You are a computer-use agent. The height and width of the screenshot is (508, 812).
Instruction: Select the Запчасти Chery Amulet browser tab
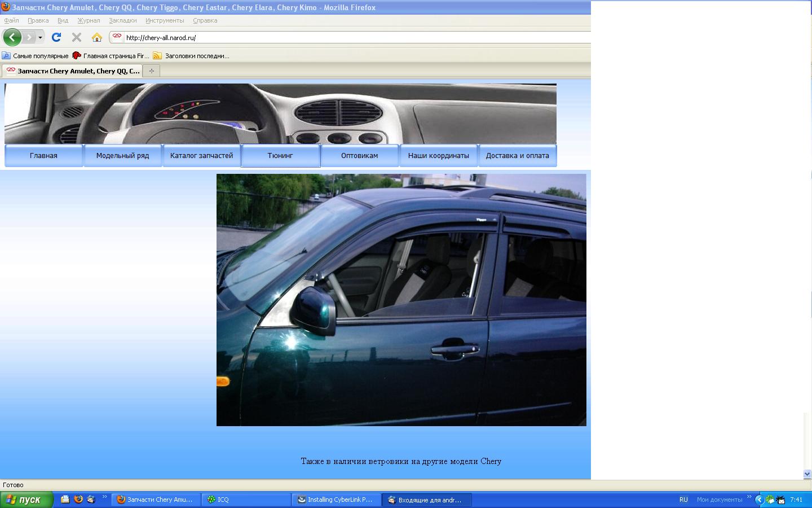[x=72, y=71]
